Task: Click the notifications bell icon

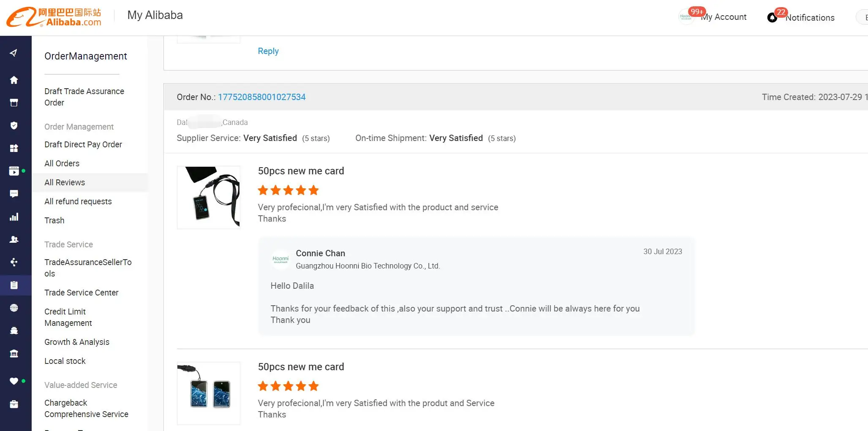Action: click(772, 18)
